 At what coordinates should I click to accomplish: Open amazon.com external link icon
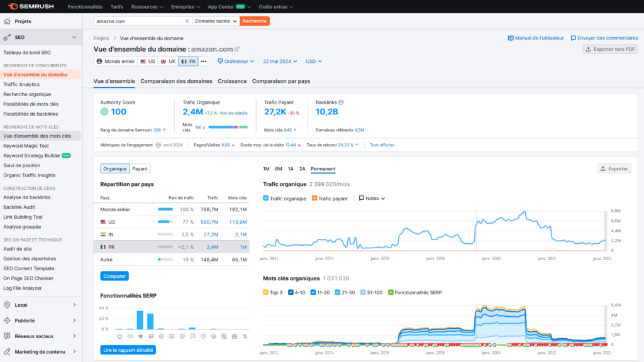(237, 49)
